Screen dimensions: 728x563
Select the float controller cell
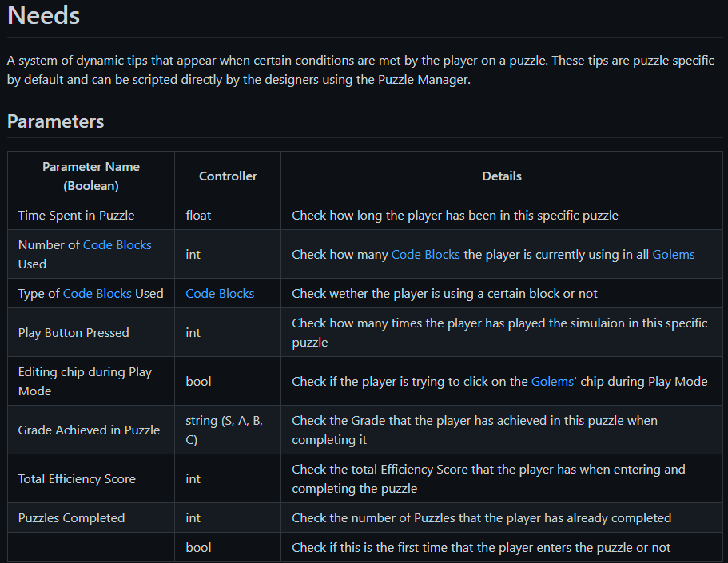coord(198,216)
